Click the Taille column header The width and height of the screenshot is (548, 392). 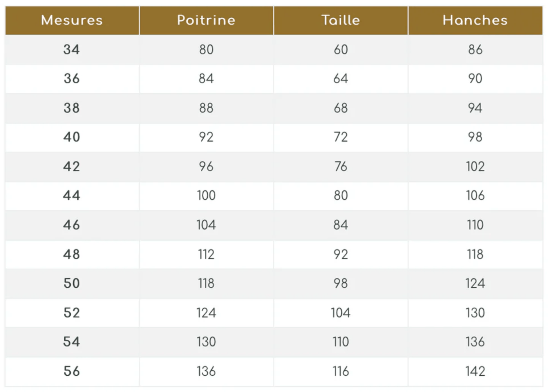[x=341, y=20]
